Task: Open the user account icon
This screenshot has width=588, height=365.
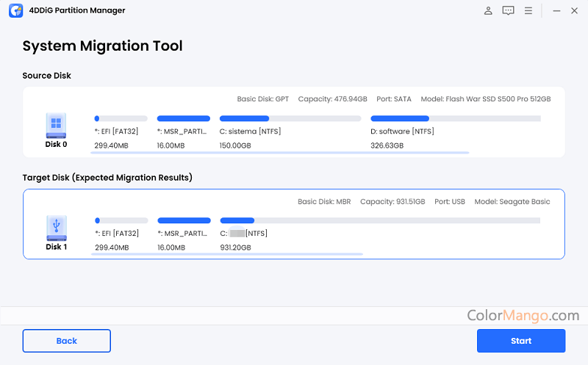Action: click(488, 11)
